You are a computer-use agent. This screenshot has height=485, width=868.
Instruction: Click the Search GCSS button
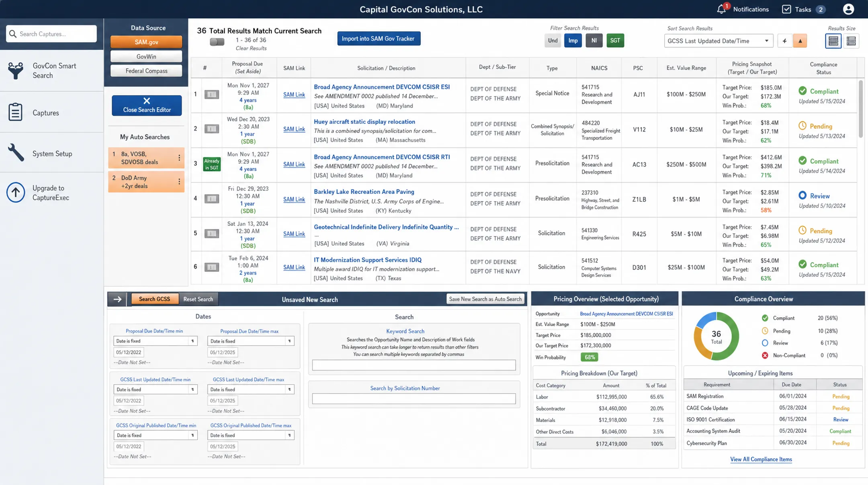[155, 299]
